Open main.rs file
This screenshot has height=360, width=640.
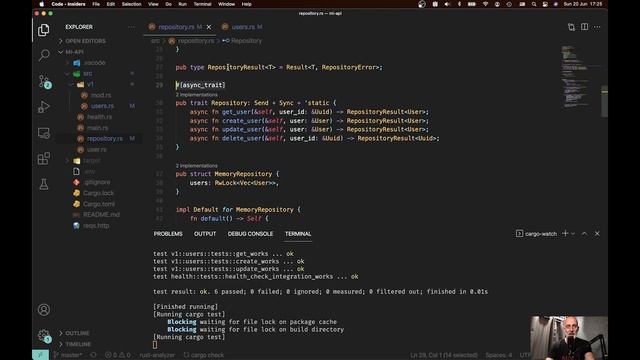(x=98, y=128)
